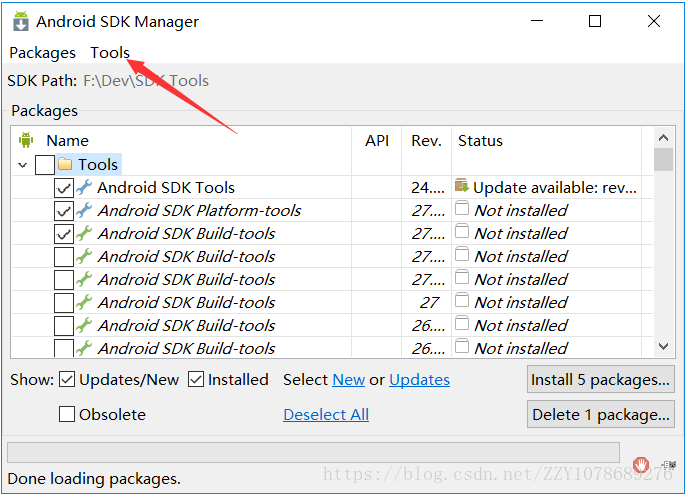Click the Tools folder label in tree

click(98, 165)
